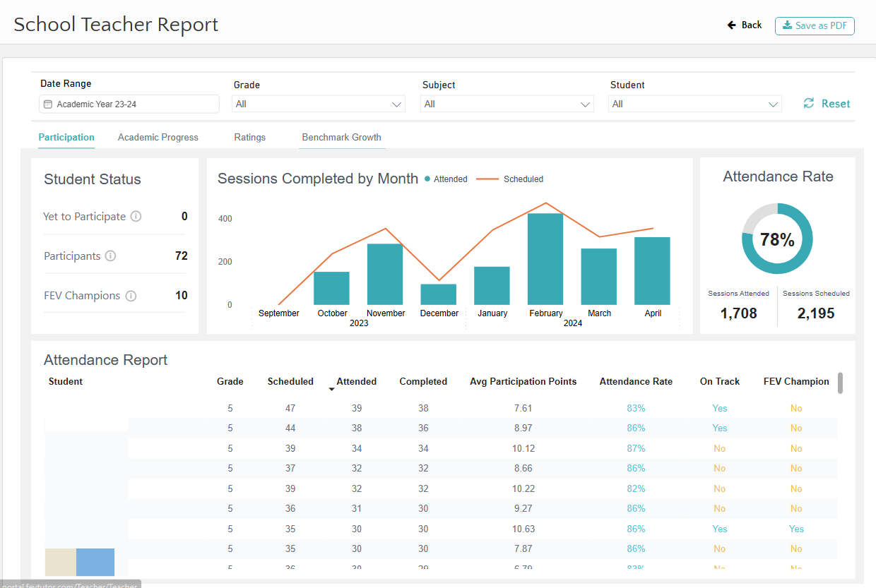Click the Yet to Participate info icon
Image resolution: width=876 pixels, height=588 pixels.
(136, 216)
